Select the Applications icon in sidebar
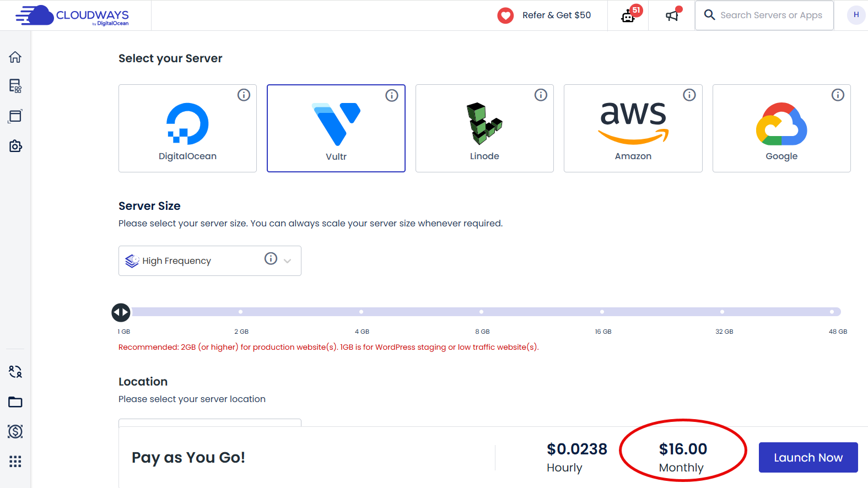Viewport: 868px width, 488px height. coord(15,116)
